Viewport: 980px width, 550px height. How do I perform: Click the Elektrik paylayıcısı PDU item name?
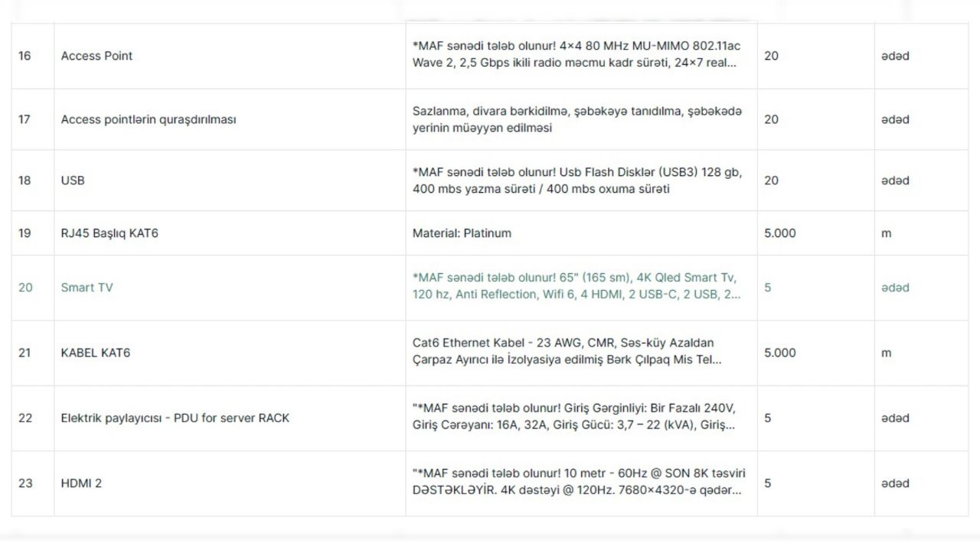[x=175, y=418]
